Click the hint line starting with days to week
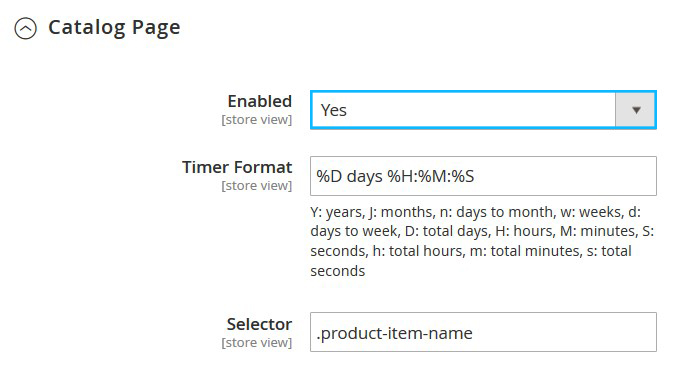Viewport: 682px width, 371px height. click(482, 231)
